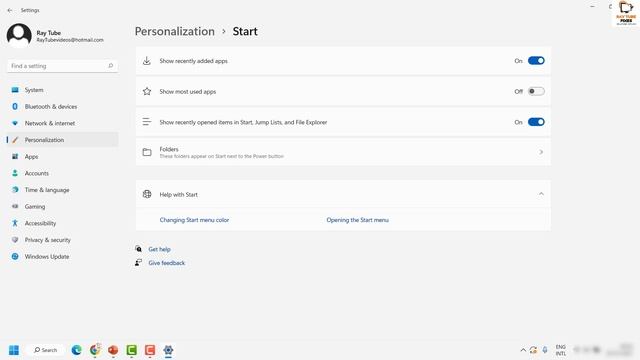Screen dimensions: 640x360
Task: Click the Accessibility figure icon
Action: tap(15, 223)
